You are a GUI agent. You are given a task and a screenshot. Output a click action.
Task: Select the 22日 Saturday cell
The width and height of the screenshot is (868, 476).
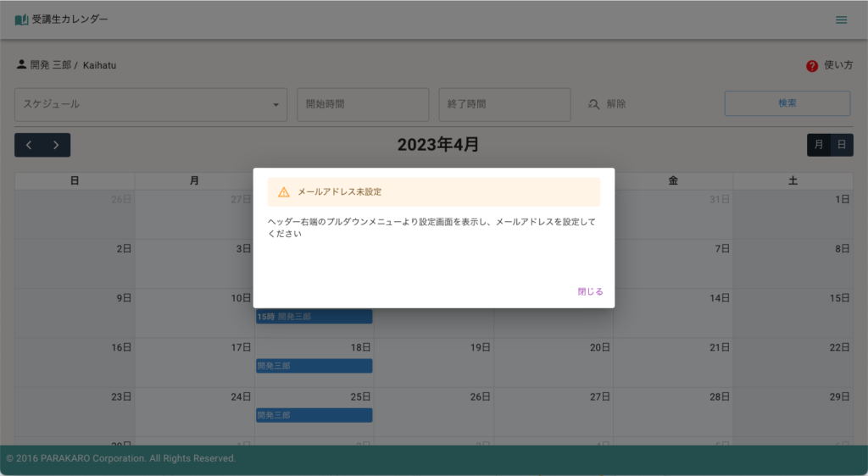793,363
